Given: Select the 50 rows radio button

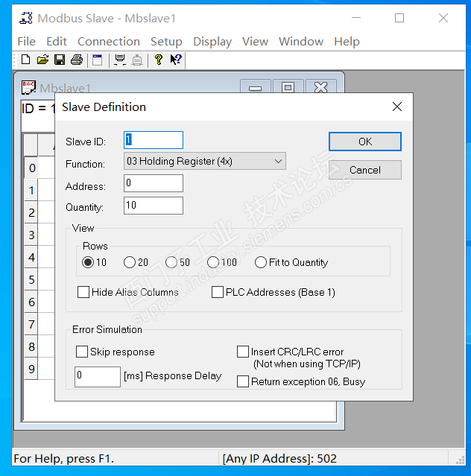Looking at the screenshot, I should [x=171, y=262].
